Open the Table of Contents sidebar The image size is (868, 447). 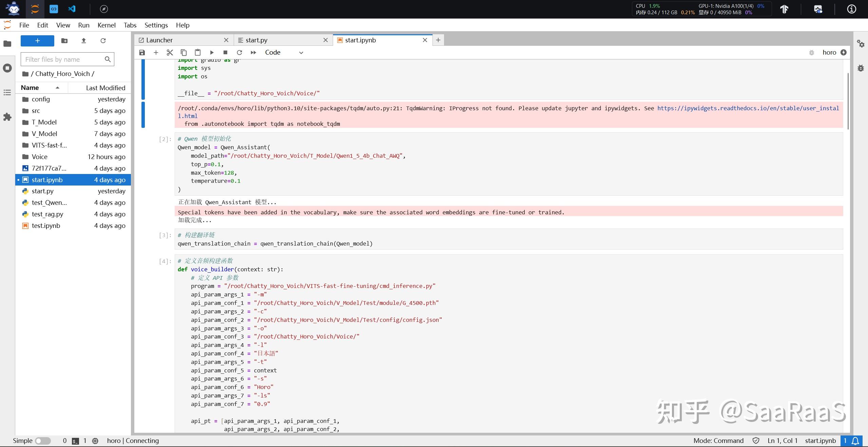pyautogui.click(x=7, y=93)
